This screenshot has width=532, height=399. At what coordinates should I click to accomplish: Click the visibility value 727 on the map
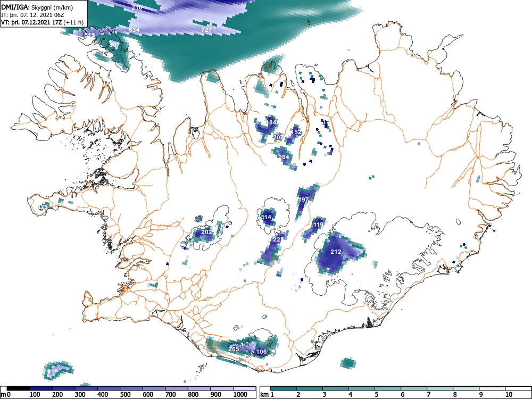click(x=206, y=30)
